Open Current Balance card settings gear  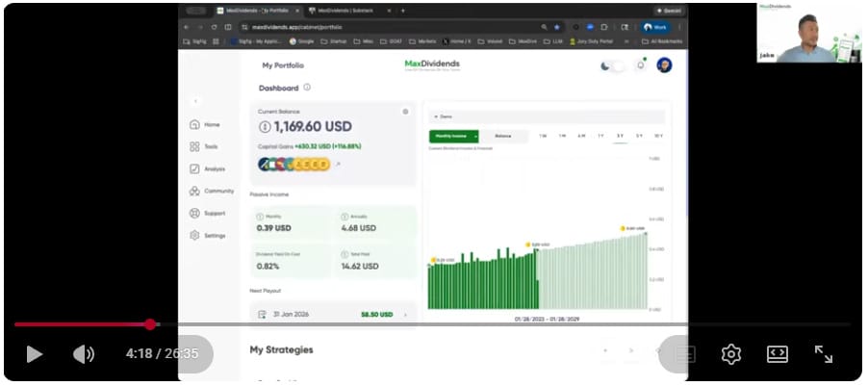point(405,112)
